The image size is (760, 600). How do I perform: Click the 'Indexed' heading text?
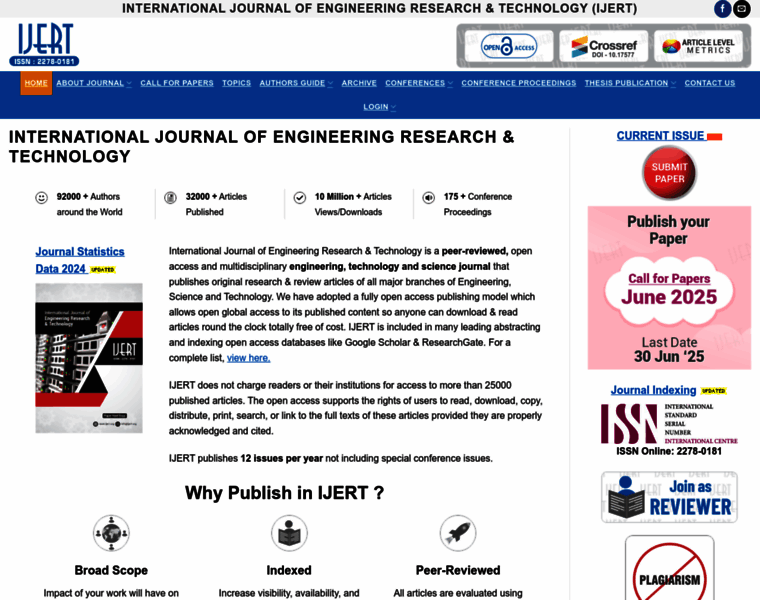tap(289, 570)
